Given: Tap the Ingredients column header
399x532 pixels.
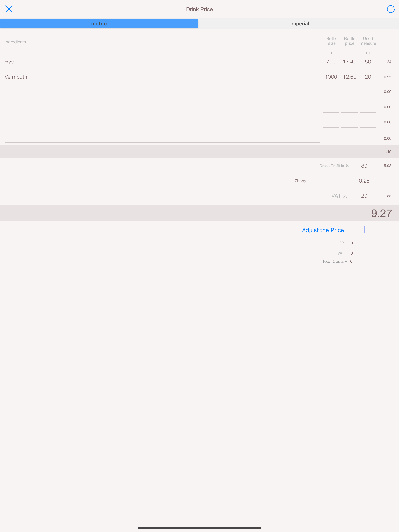Looking at the screenshot, I should tap(15, 42).
